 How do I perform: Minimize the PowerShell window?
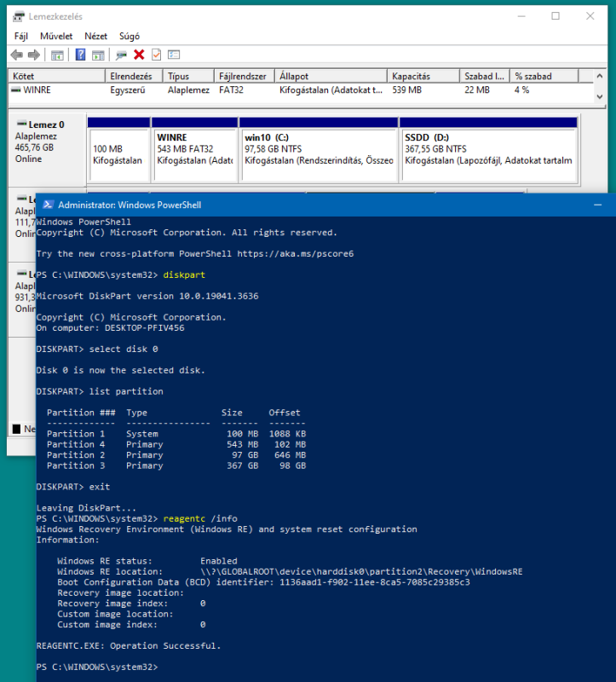coord(598,205)
